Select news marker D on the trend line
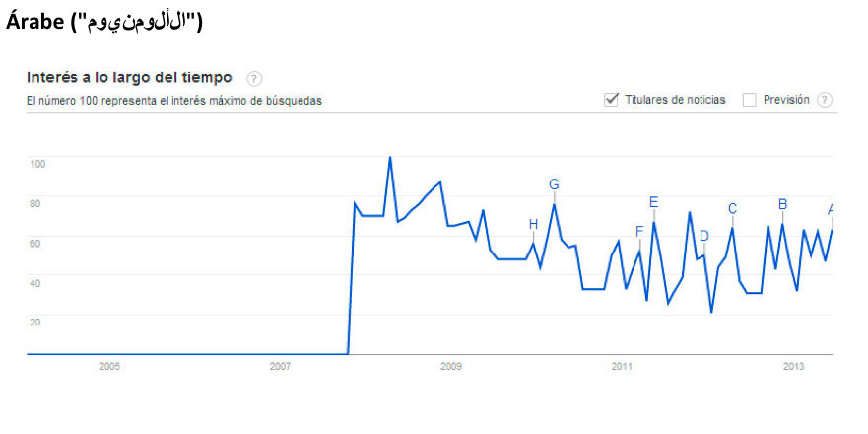This screenshot has height=434, width=868. coord(703,236)
